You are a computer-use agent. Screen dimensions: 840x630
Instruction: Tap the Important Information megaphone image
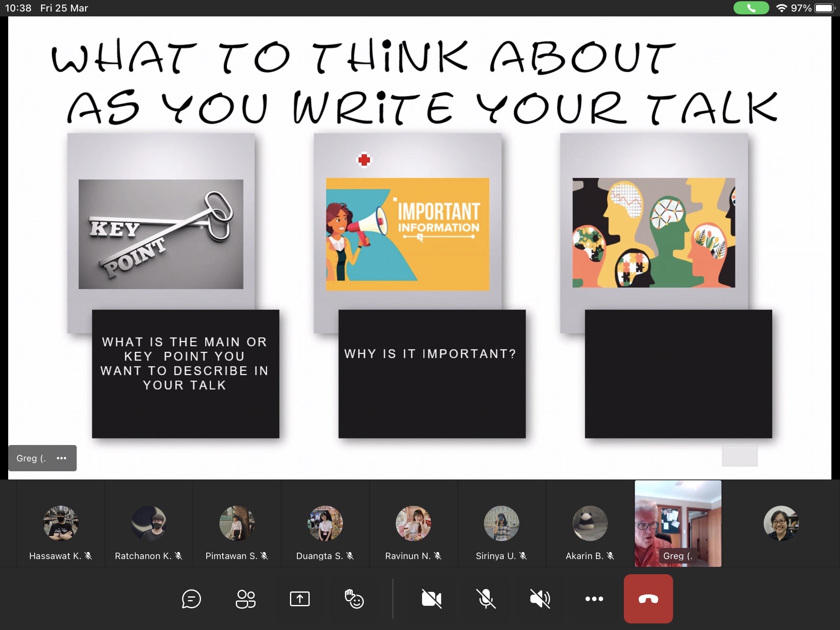tap(408, 234)
